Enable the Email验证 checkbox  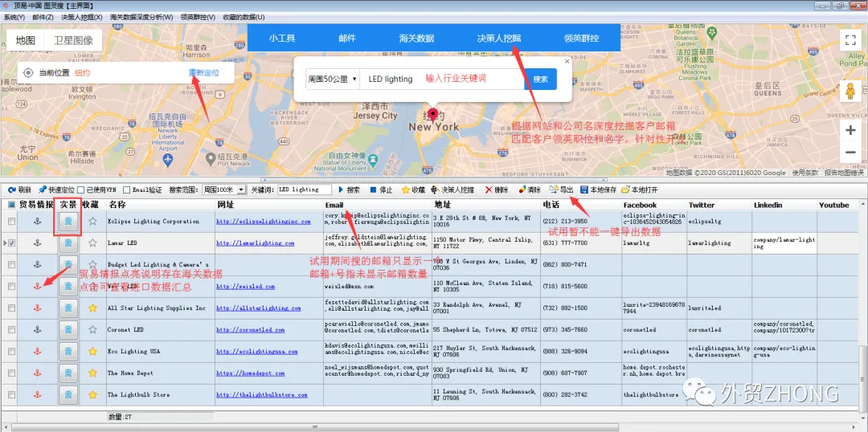pos(127,190)
